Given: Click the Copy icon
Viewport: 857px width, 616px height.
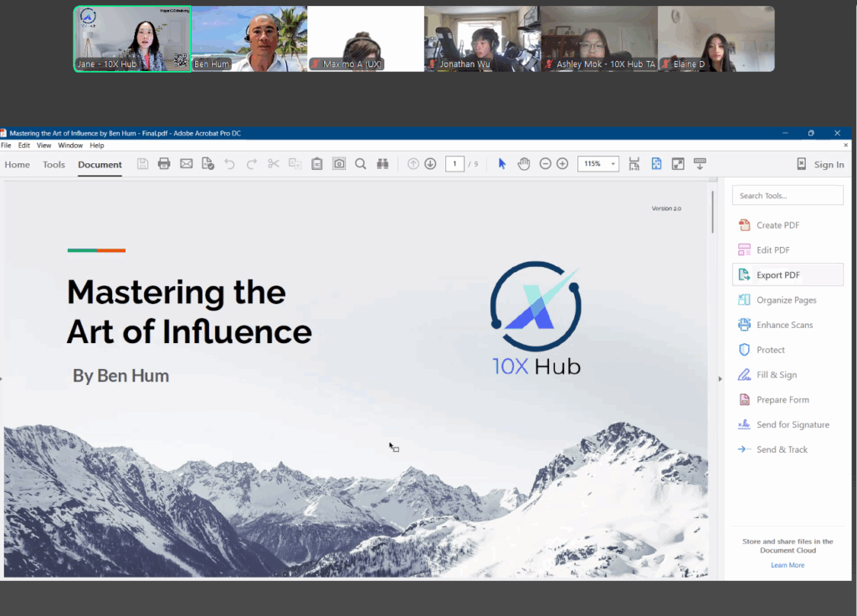Looking at the screenshot, I should [295, 163].
